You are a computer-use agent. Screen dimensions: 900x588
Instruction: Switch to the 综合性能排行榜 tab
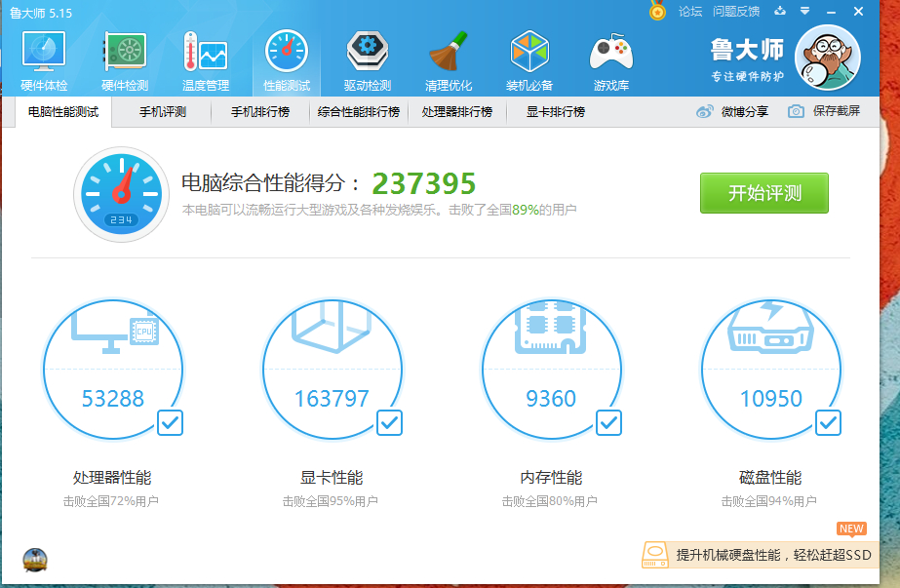[359, 112]
